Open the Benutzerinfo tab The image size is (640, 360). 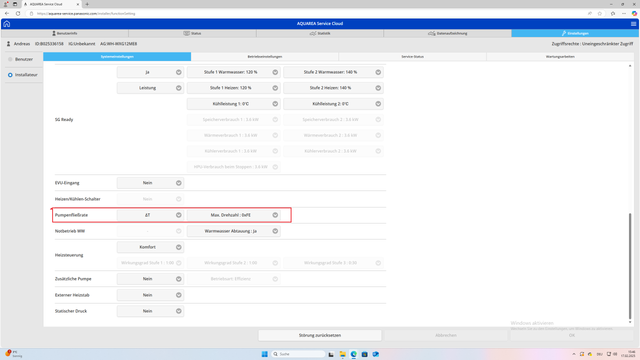pos(64,33)
